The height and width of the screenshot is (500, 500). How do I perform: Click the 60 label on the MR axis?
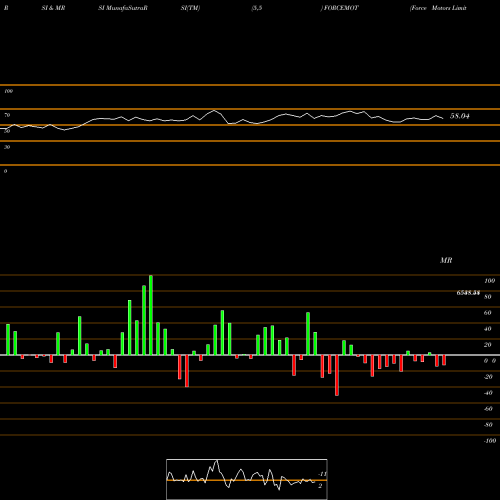click(488, 313)
